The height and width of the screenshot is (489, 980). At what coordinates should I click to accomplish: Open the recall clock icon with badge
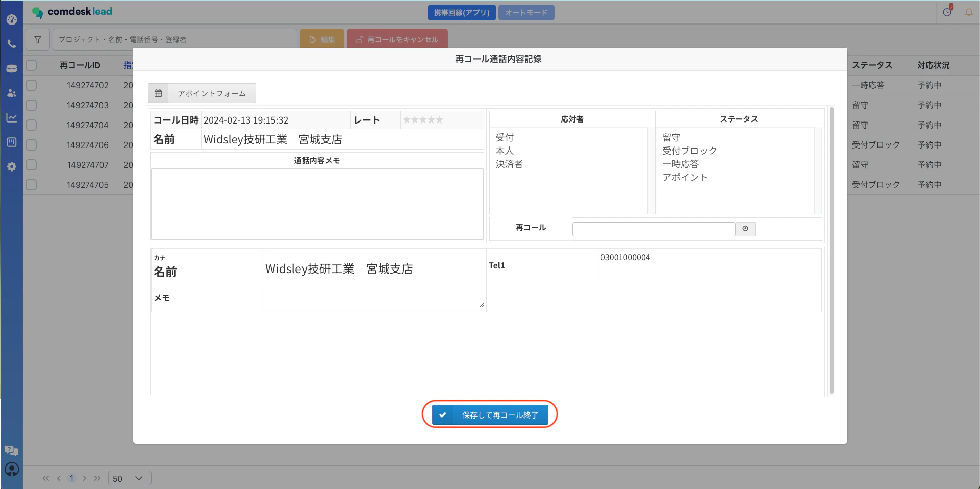947,12
